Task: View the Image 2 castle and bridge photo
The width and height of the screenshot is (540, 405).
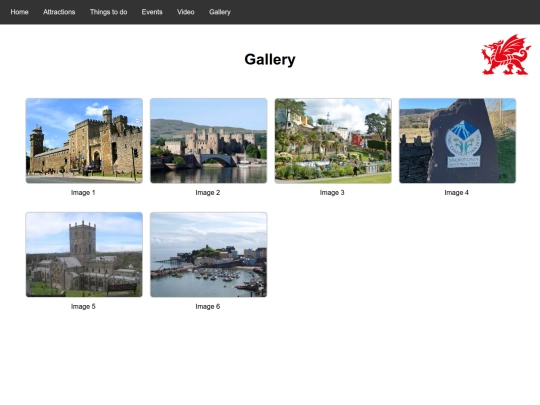Action: click(208, 141)
